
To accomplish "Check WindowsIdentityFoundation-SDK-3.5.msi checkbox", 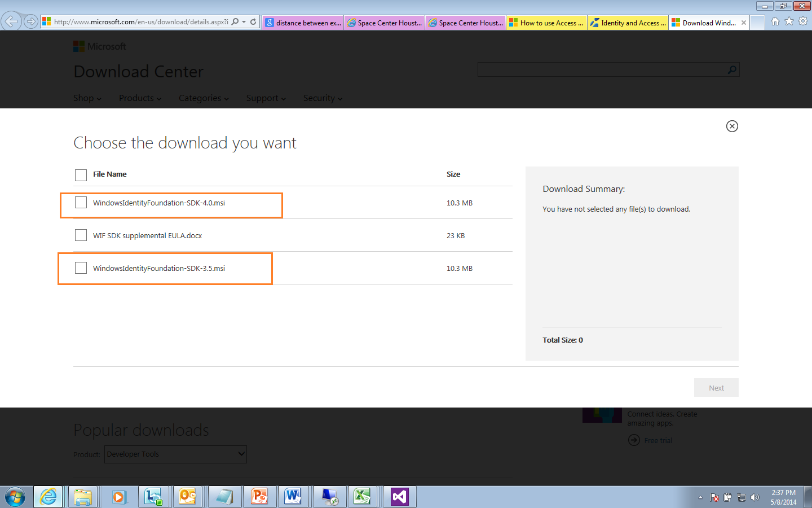I will [81, 268].
